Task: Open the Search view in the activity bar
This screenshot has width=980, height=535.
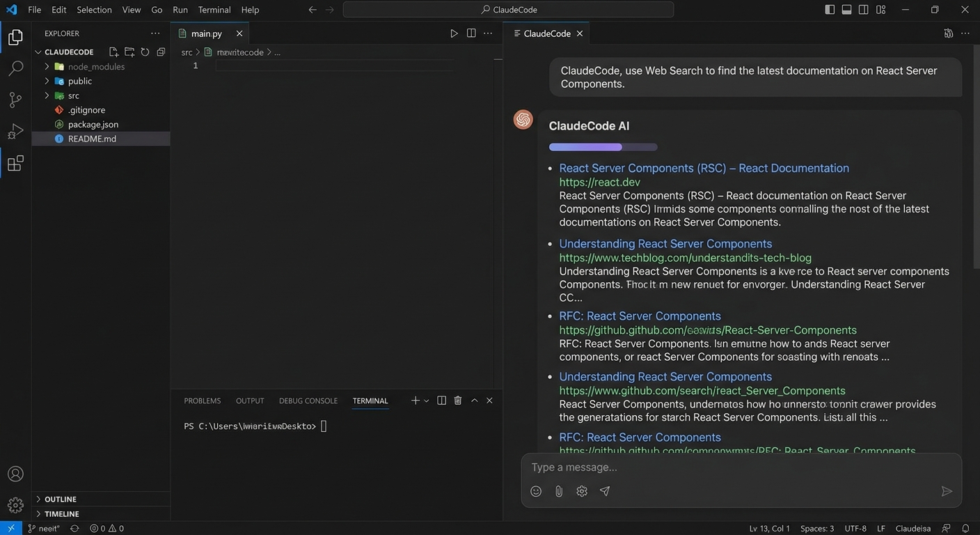Action: tap(15, 68)
